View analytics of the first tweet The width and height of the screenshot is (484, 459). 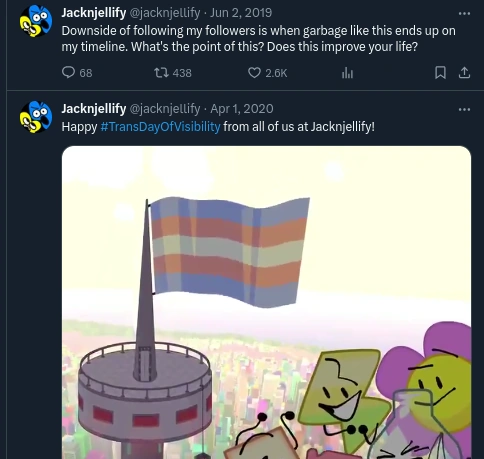point(347,73)
